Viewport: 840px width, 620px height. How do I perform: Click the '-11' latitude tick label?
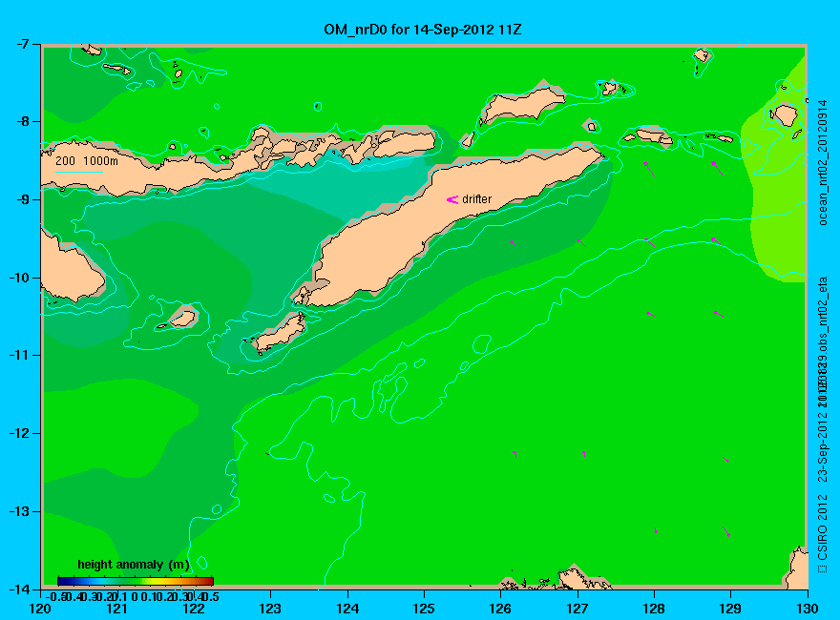19,356
